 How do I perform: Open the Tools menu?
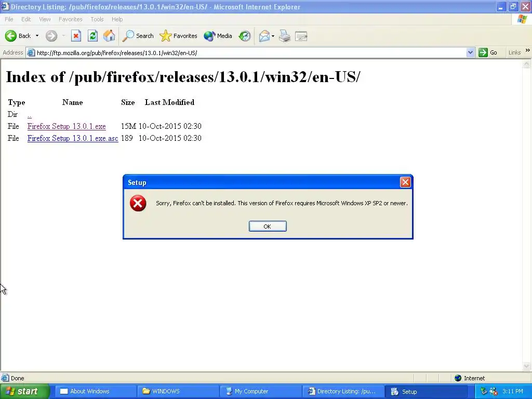click(97, 19)
